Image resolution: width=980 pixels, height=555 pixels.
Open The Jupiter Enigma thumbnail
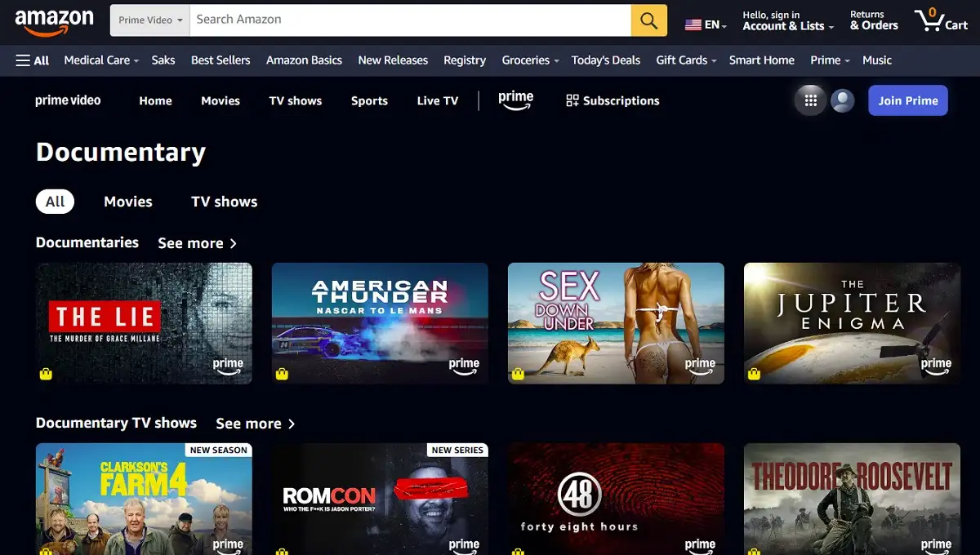tap(852, 323)
